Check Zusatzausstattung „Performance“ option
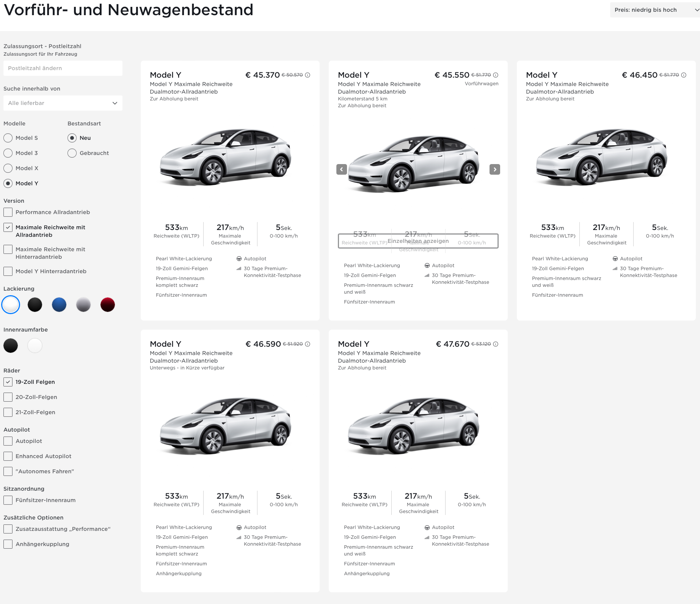The image size is (700, 604). point(8,529)
